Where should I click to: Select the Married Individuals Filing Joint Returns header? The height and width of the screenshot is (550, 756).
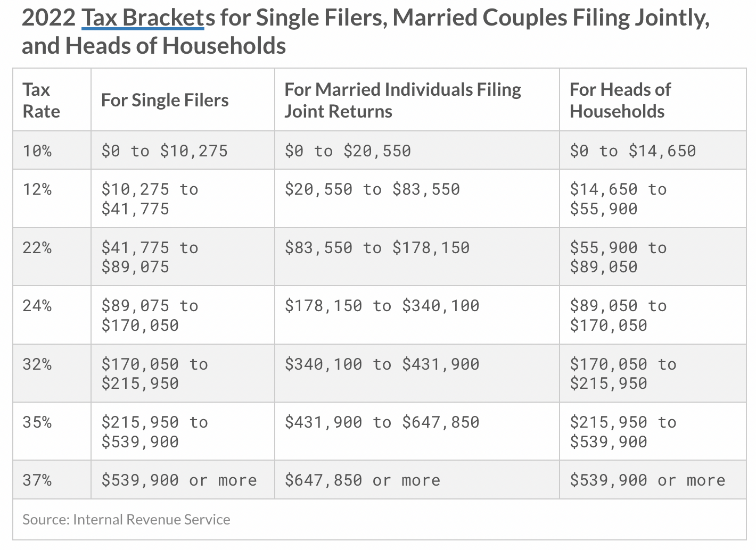[x=402, y=101]
